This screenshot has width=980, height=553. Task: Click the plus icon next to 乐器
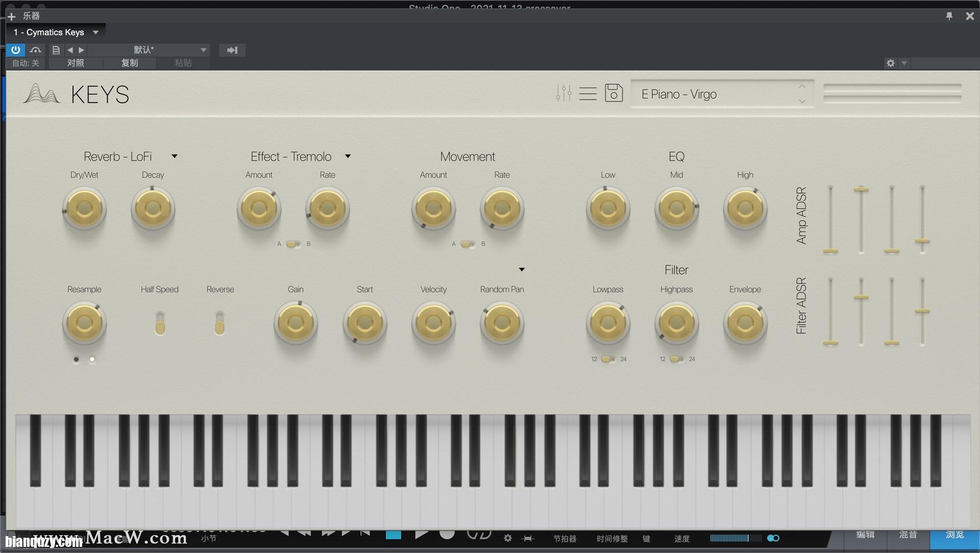(11, 16)
